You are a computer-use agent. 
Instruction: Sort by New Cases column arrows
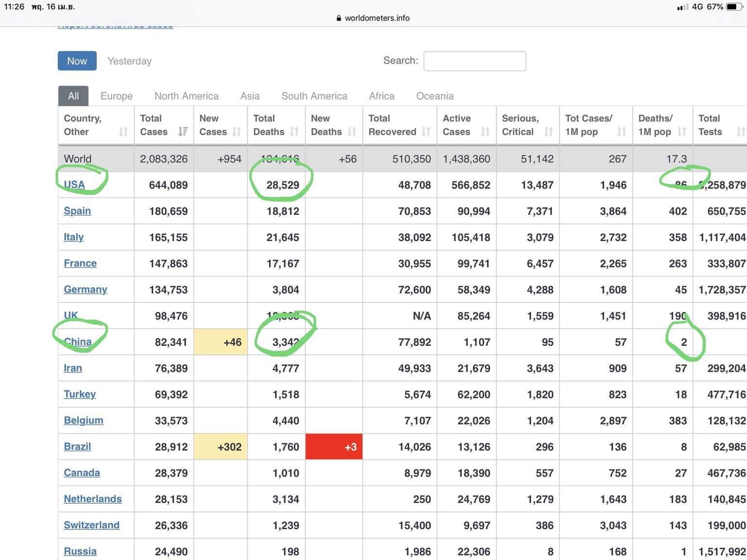tap(237, 132)
